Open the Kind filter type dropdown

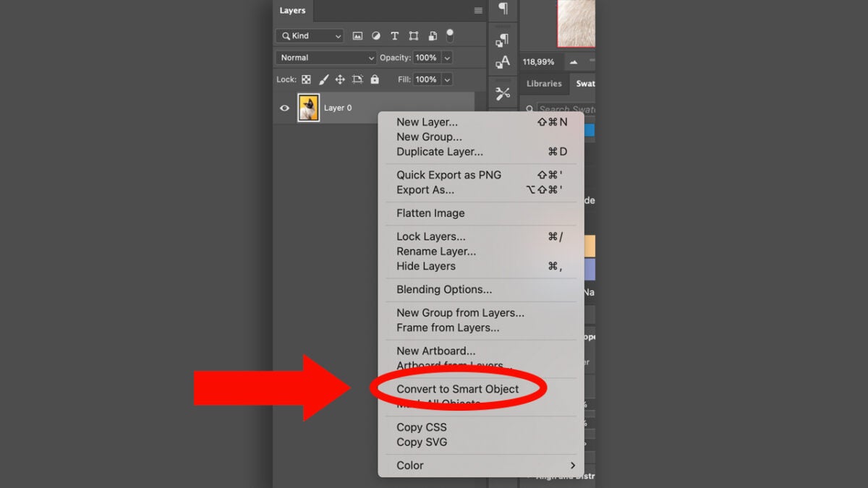point(310,36)
